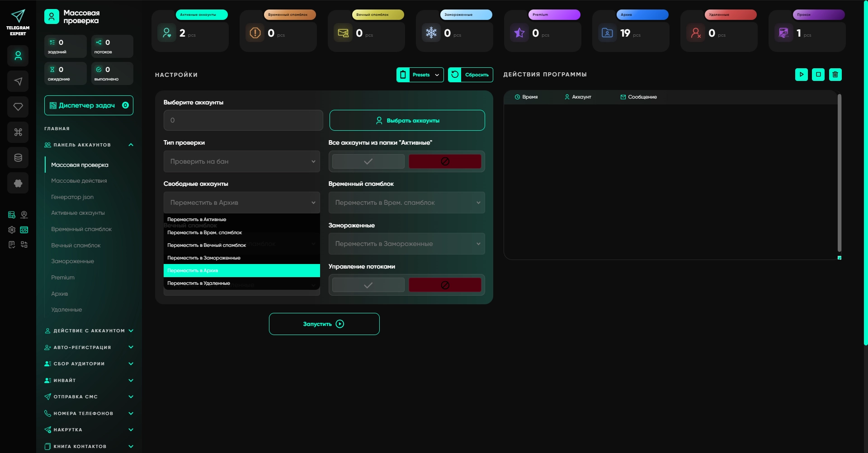Open the Временный спамблок dropdown
This screenshot has width=868, height=453.
[x=406, y=203]
